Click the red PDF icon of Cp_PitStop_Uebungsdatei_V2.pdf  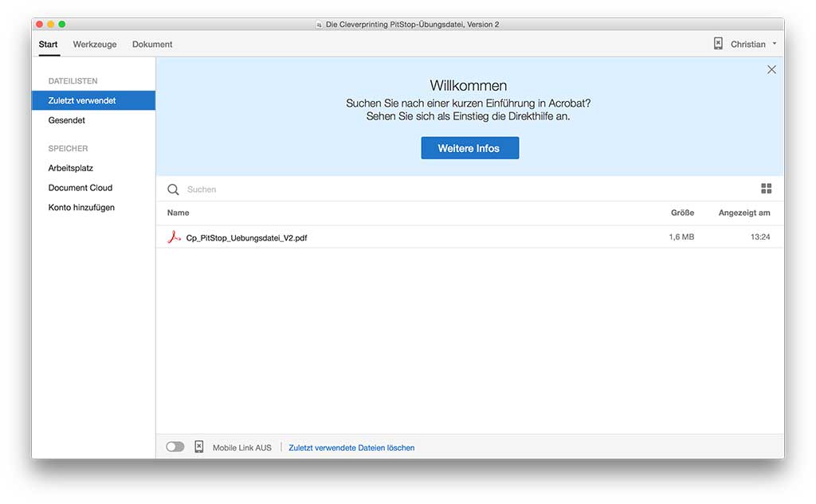pos(174,237)
